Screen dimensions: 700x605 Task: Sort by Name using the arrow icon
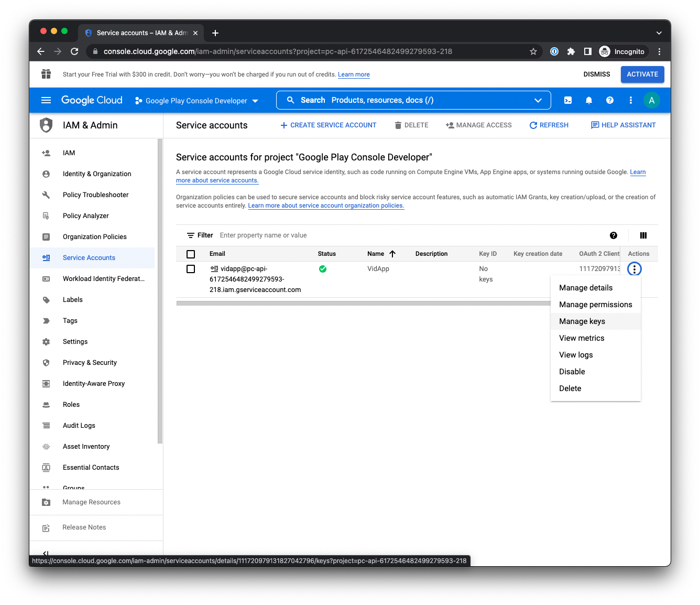[x=392, y=254]
